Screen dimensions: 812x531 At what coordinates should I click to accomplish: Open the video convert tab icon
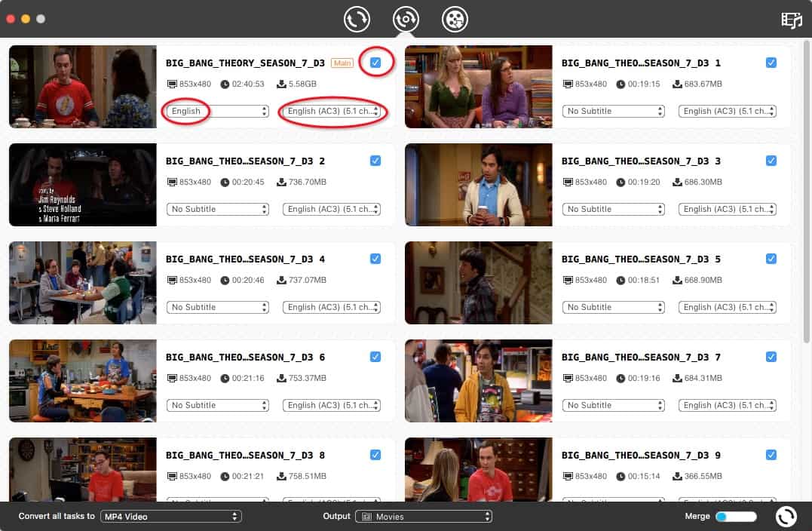click(357, 19)
